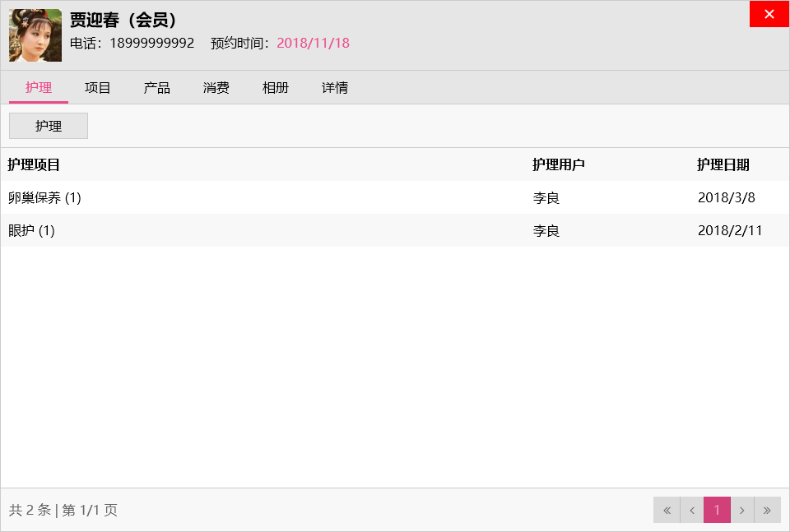View the 详情 tab
Viewport: 790px width, 532px height.
335,88
